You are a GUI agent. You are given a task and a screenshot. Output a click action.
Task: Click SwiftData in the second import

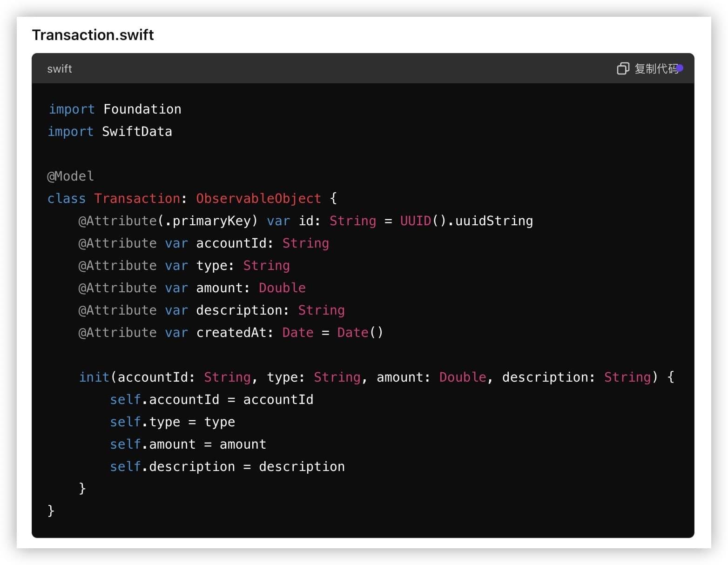click(x=137, y=132)
